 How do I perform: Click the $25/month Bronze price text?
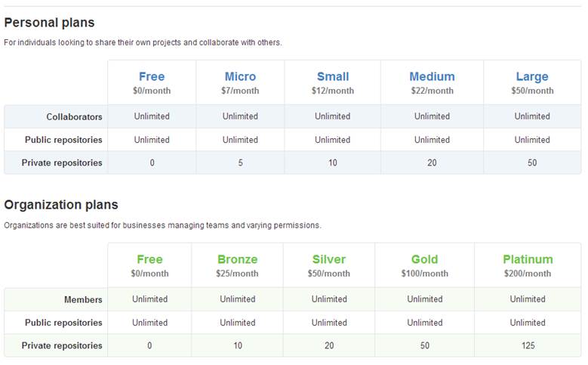(237, 274)
